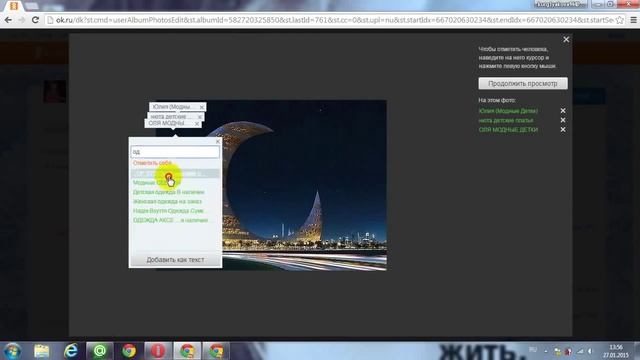Screen dimensions: 640x360
Task: Click the ok.ru address bar
Action: point(331,20)
